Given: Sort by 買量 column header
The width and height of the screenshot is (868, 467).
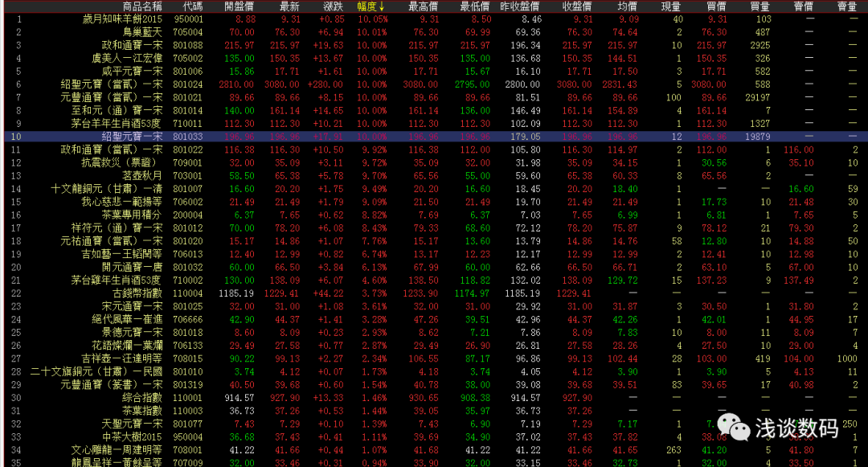Looking at the screenshot, I should [759, 6].
